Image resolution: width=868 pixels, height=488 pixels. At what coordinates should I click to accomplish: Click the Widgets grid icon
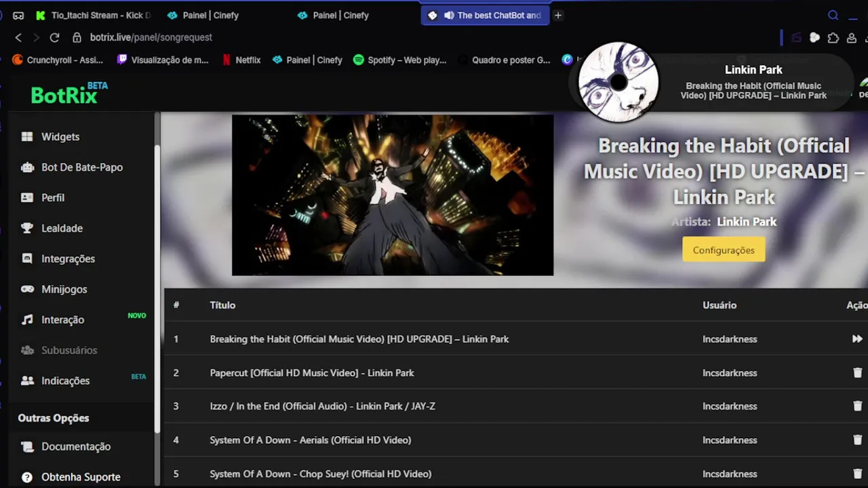point(27,136)
